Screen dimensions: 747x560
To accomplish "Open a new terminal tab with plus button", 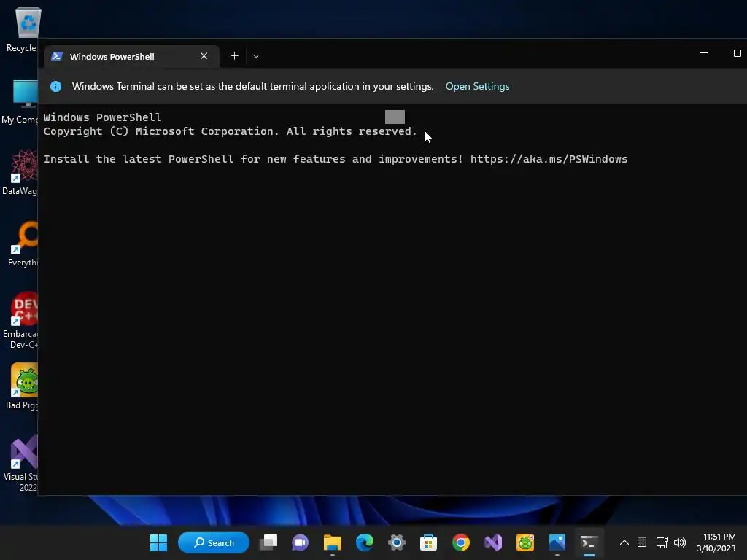I will tap(234, 56).
